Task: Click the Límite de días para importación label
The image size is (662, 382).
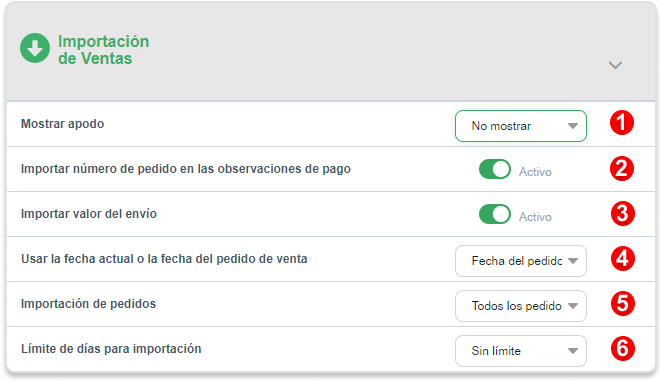Action: tap(111, 349)
